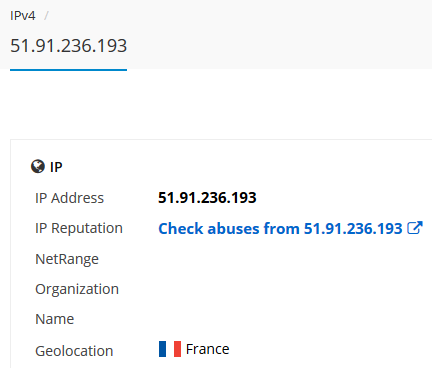The image size is (432, 368).
Task: Click the NetRange label
Action: coord(67,259)
